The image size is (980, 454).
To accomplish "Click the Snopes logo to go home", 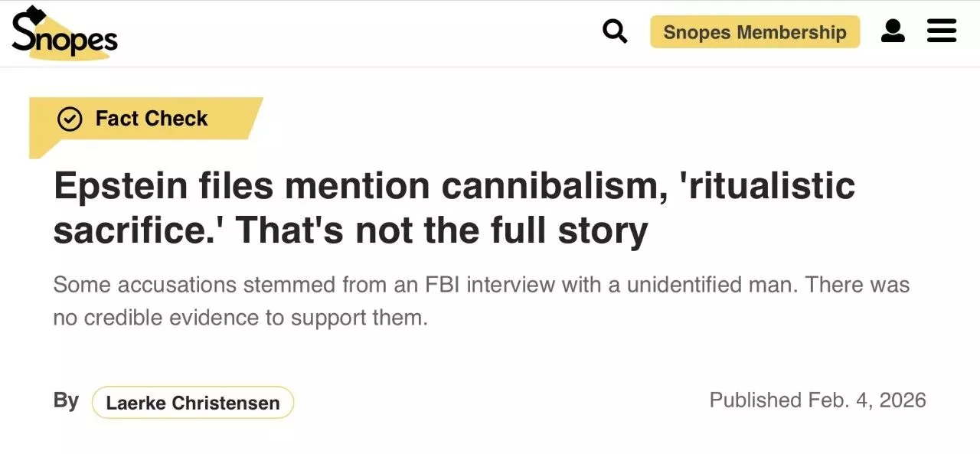I will 64,34.
